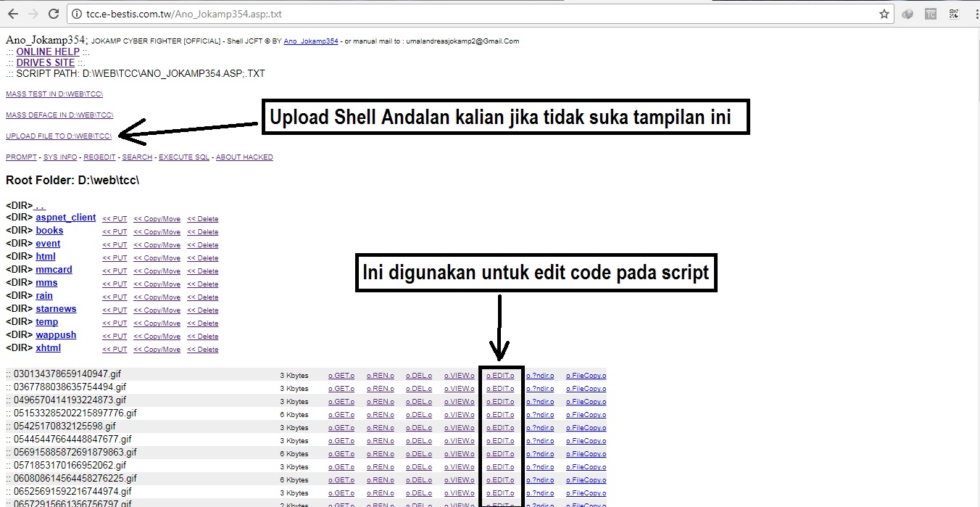Click the page info icon beside the URL
Image resolution: width=980 pixels, height=507 pixels.
[x=77, y=13]
